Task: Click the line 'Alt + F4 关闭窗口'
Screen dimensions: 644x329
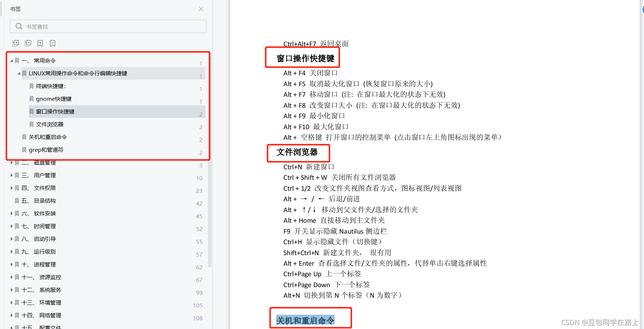Action: tap(310, 73)
